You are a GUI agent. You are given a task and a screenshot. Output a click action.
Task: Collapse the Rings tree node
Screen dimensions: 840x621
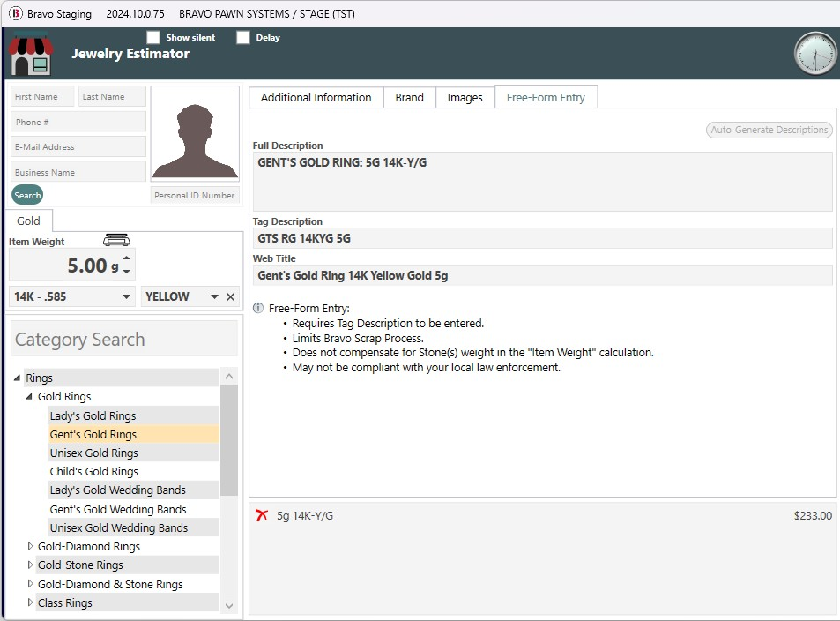click(x=17, y=378)
